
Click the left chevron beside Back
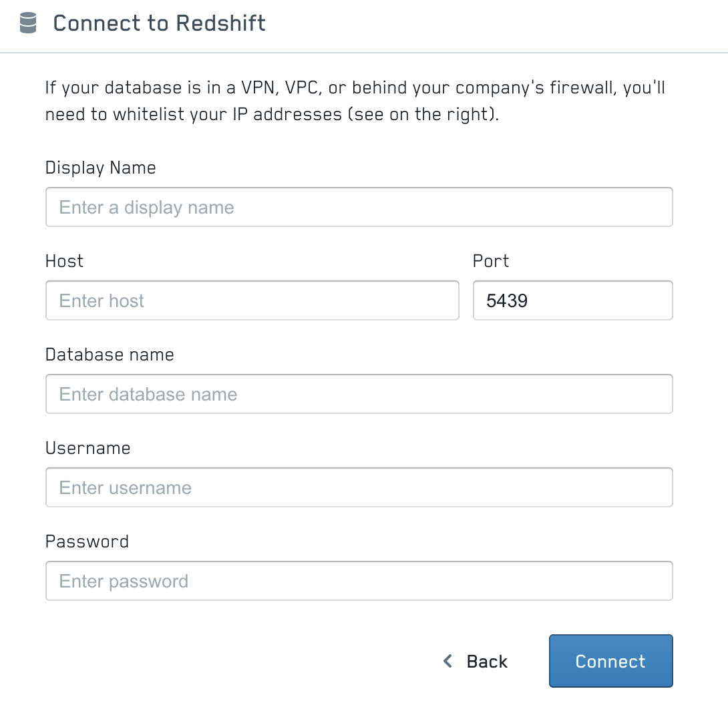point(448,661)
